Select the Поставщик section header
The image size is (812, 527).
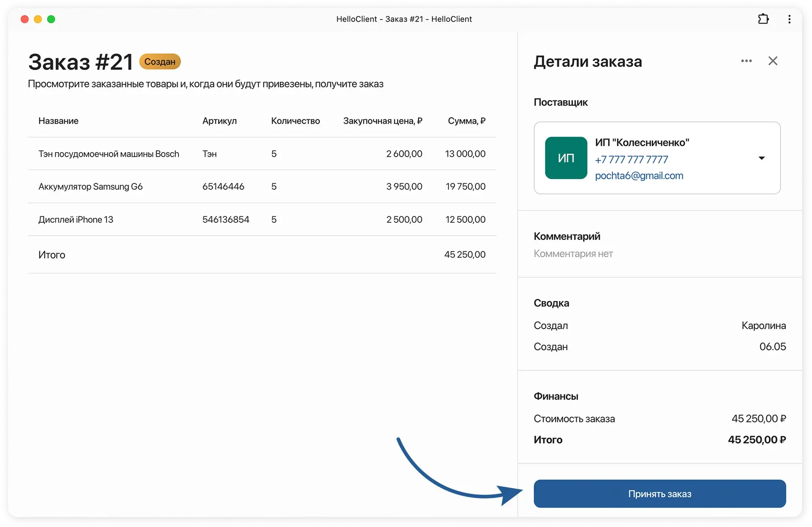560,102
